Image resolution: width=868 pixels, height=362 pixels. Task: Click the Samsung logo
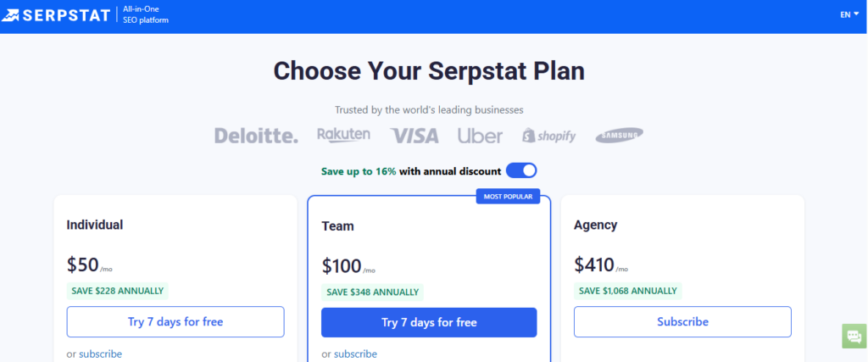tap(619, 136)
